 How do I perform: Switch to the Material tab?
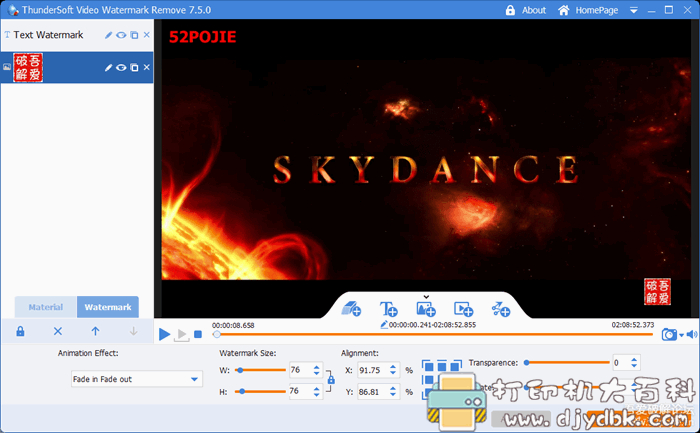[46, 307]
